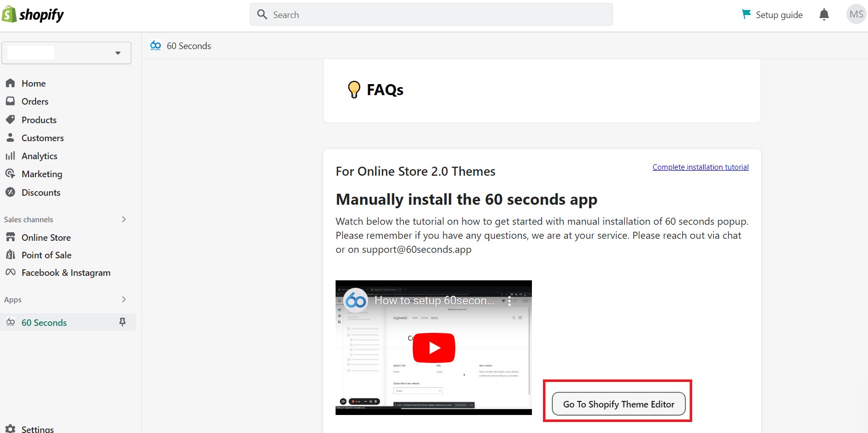868x433 pixels.
Task: Open Complete installation tutorial link
Action: pyautogui.click(x=701, y=167)
